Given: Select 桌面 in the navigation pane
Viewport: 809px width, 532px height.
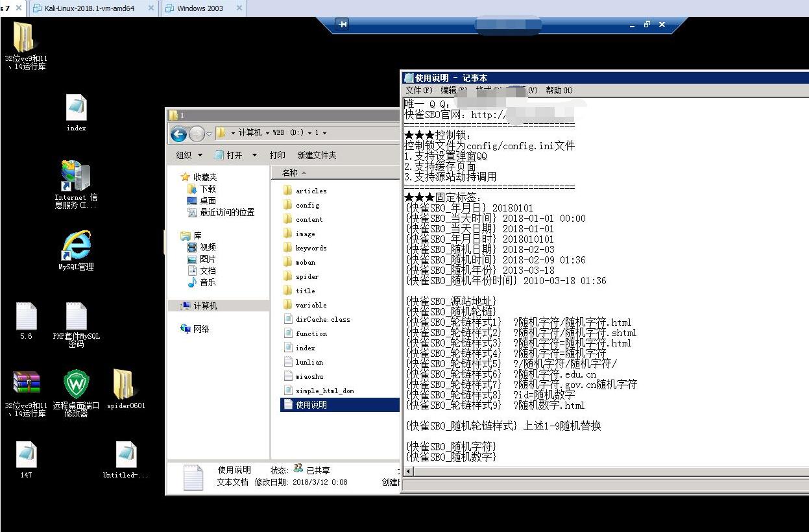Looking at the screenshot, I should coord(202,200).
